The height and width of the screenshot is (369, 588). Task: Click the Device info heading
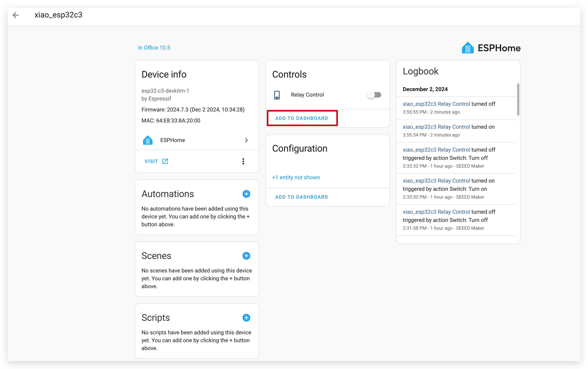coord(164,74)
